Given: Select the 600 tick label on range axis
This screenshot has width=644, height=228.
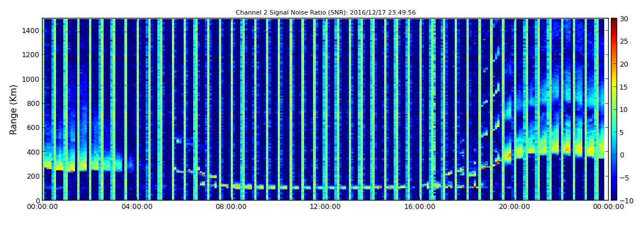Looking at the screenshot, I should (33, 128).
